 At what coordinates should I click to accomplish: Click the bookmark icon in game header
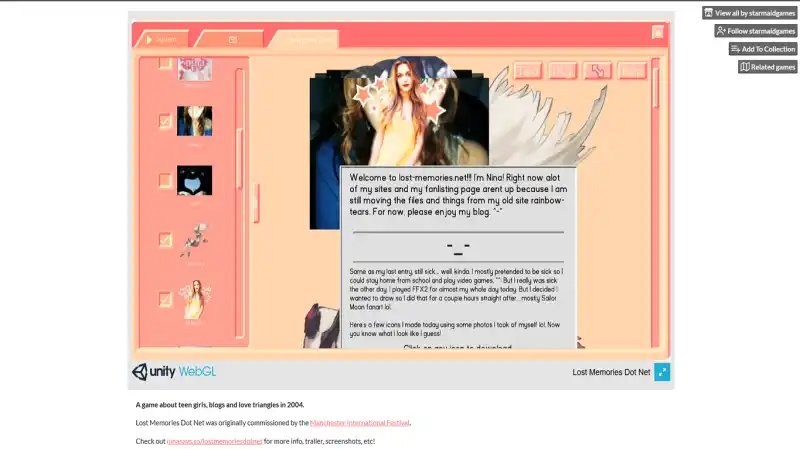point(658,32)
